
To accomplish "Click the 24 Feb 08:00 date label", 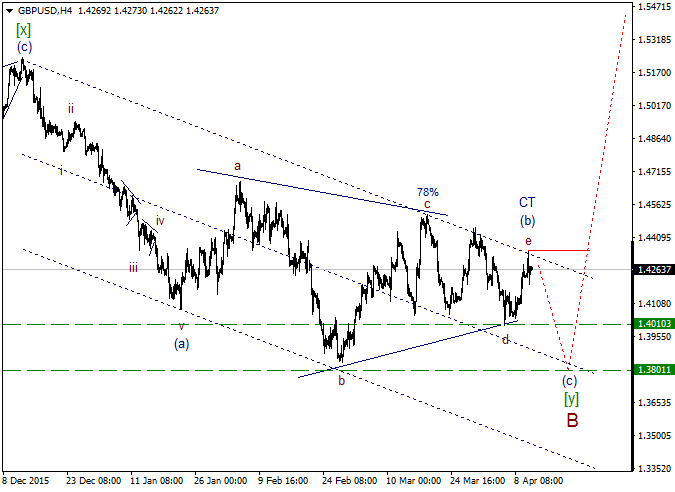I will [350, 481].
